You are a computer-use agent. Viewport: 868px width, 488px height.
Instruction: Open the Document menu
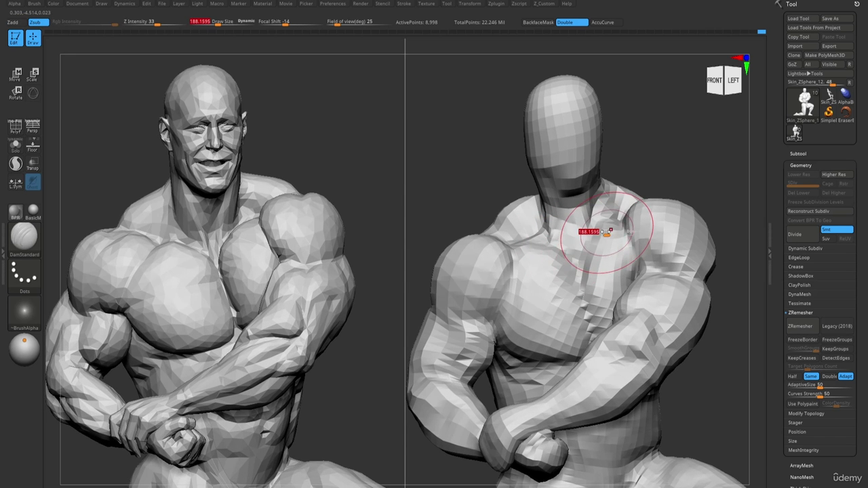pos(77,3)
